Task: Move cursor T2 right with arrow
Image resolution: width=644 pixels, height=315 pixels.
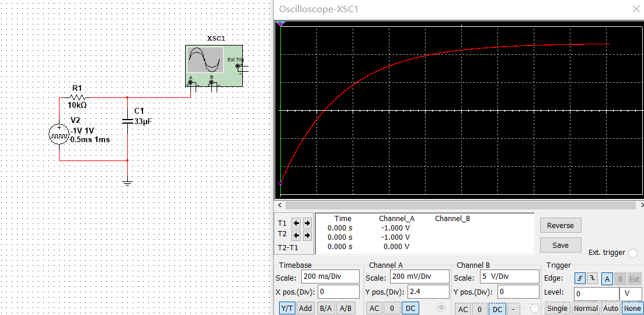Action: [x=307, y=236]
